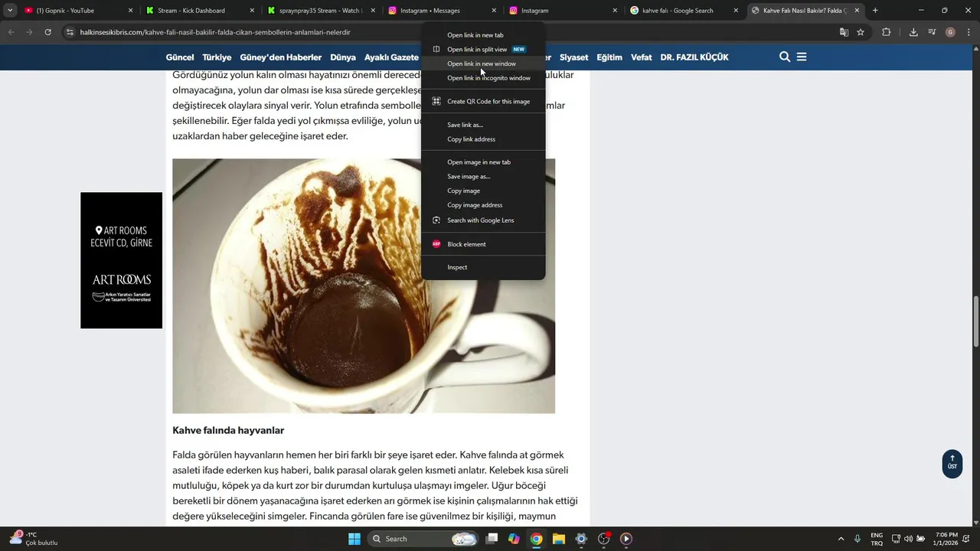
Task: Choose Save image as...
Action: click(x=483, y=177)
